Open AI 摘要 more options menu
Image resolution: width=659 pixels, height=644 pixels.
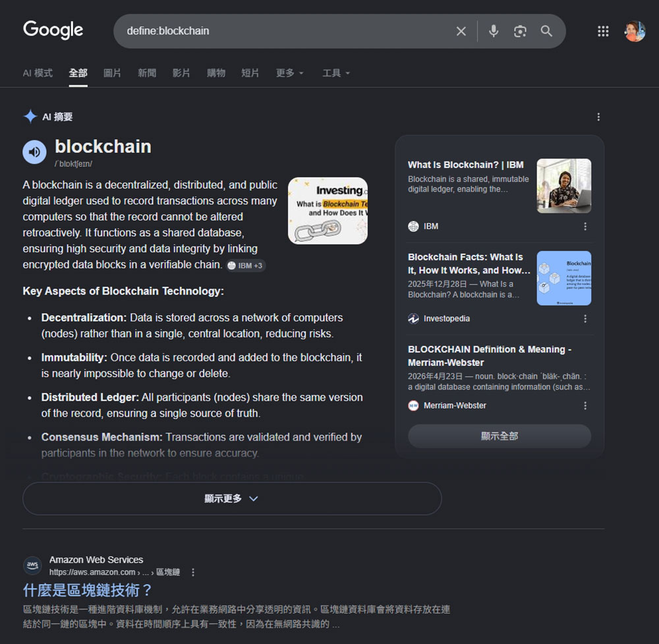(x=598, y=117)
